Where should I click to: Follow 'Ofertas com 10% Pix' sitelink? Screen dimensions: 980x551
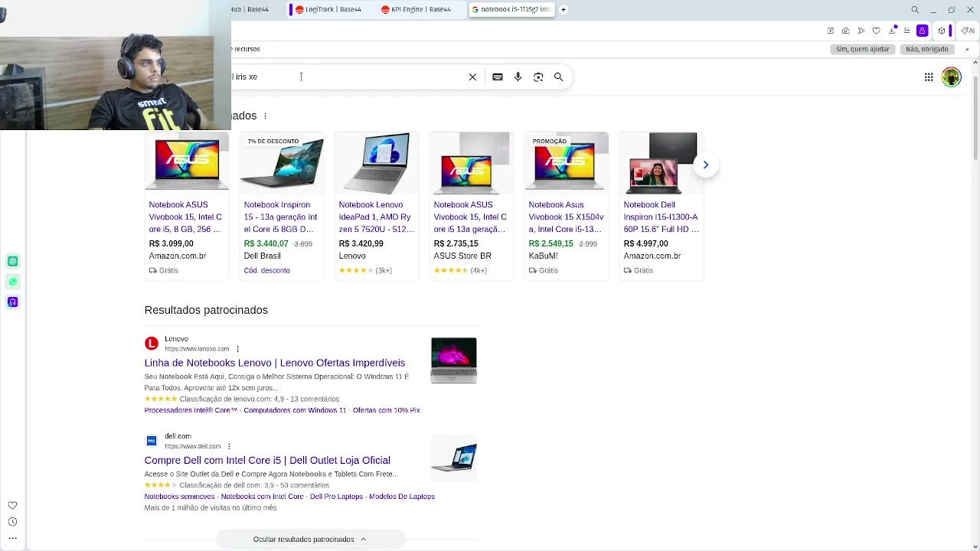point(387,410)
